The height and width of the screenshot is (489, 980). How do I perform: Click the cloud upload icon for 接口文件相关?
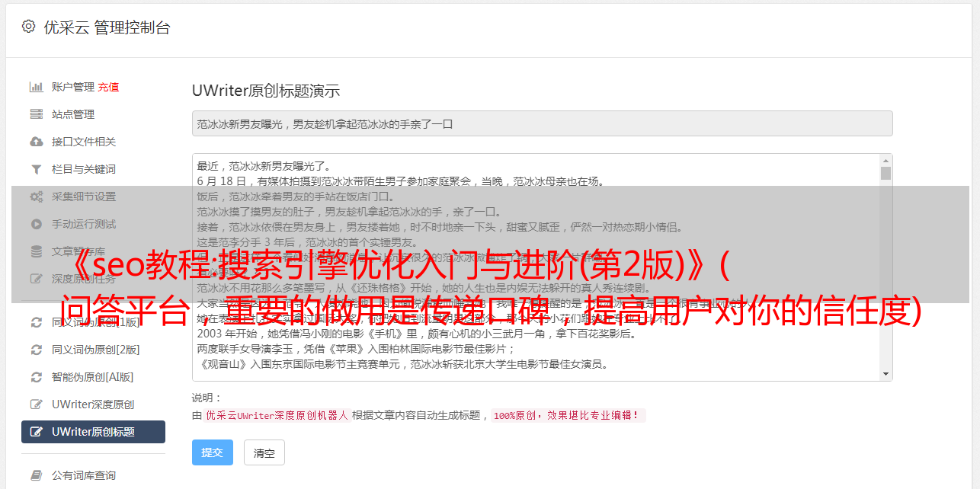[36, 142]
